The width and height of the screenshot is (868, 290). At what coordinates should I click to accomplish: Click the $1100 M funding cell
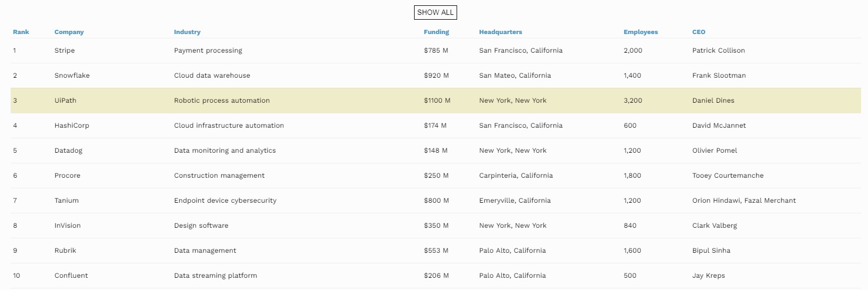437,101
